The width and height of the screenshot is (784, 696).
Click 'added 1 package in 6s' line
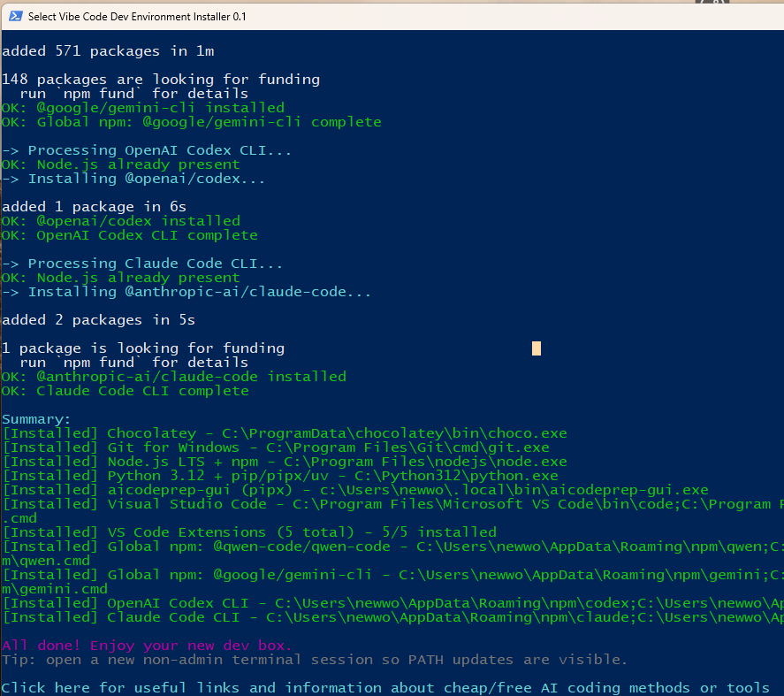point(94,207)
